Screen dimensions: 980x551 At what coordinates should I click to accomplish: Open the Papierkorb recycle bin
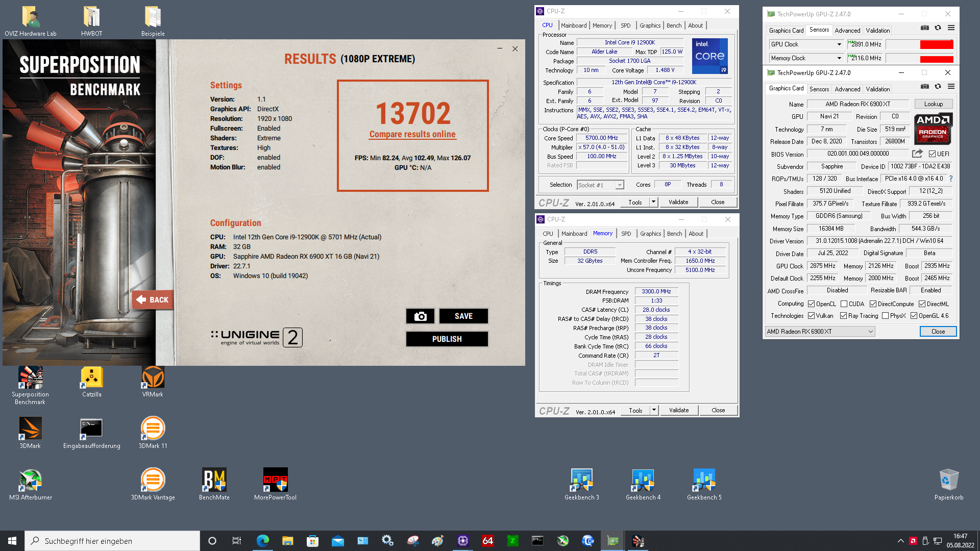tap(949, 484)
